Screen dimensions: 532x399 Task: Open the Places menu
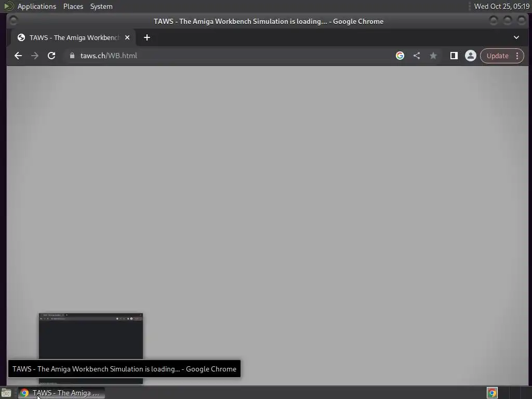[x=73, y=6]
